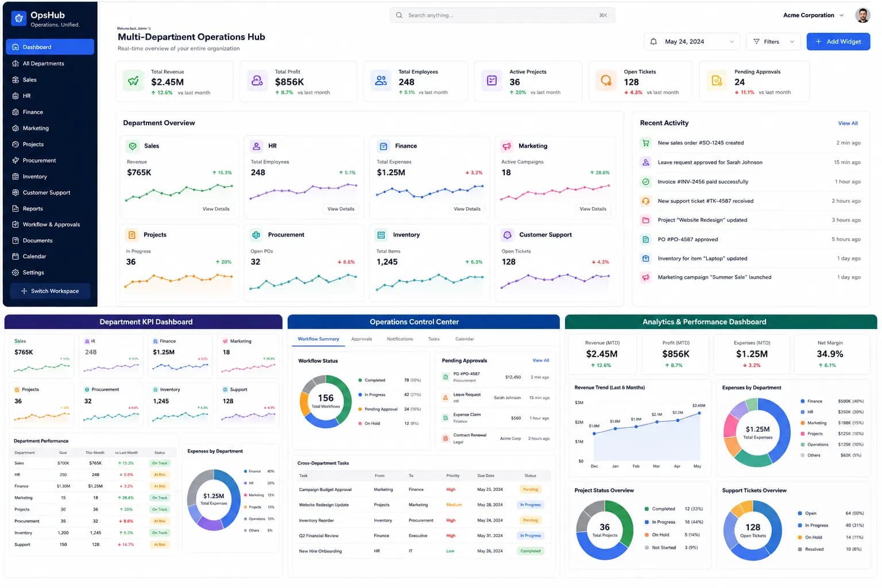Screen dimensions: 882x588
Task: Go to Procurement in the sidebar
Action: pyautogui.click(x=50, y=160)
